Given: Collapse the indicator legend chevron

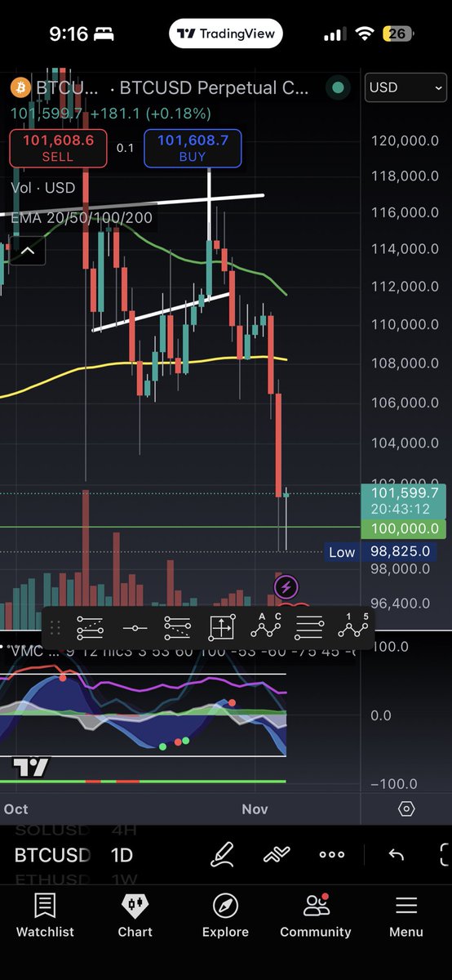Looking at the screenshot, I should tap(27, 251).
